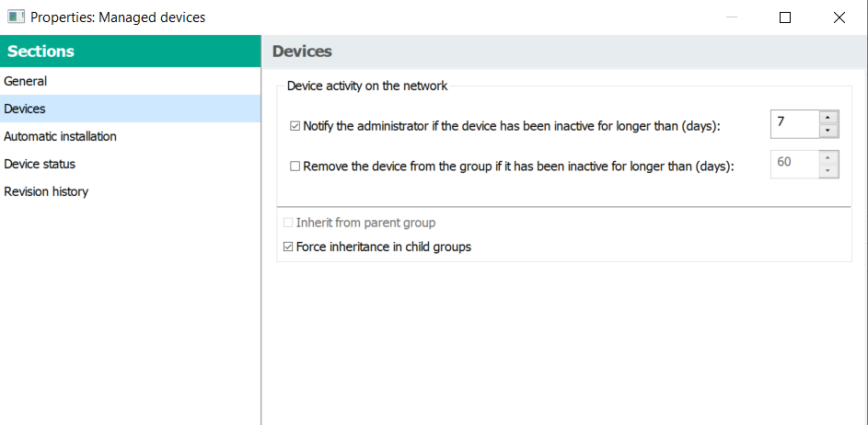Click the remove-device days field showing 60

coord(793,164)
